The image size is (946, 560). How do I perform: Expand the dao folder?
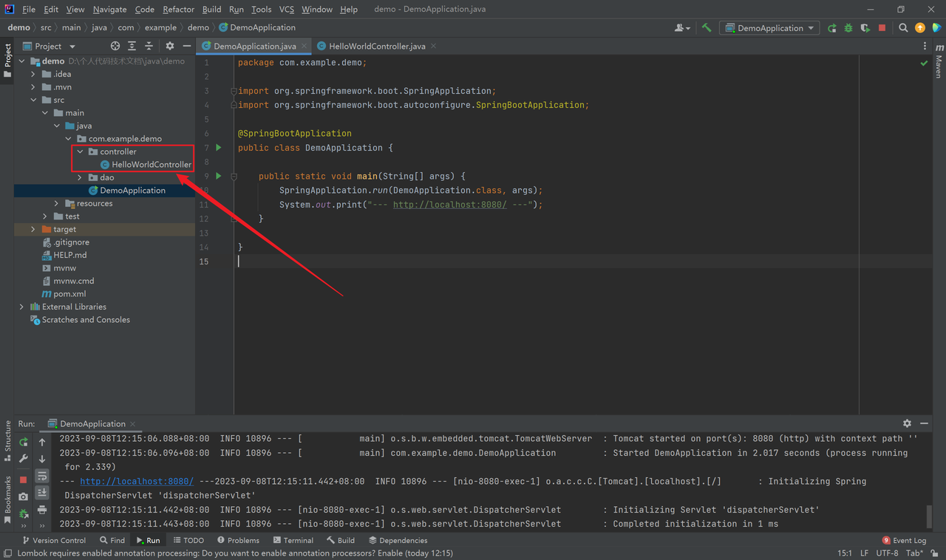coord(80,177)
